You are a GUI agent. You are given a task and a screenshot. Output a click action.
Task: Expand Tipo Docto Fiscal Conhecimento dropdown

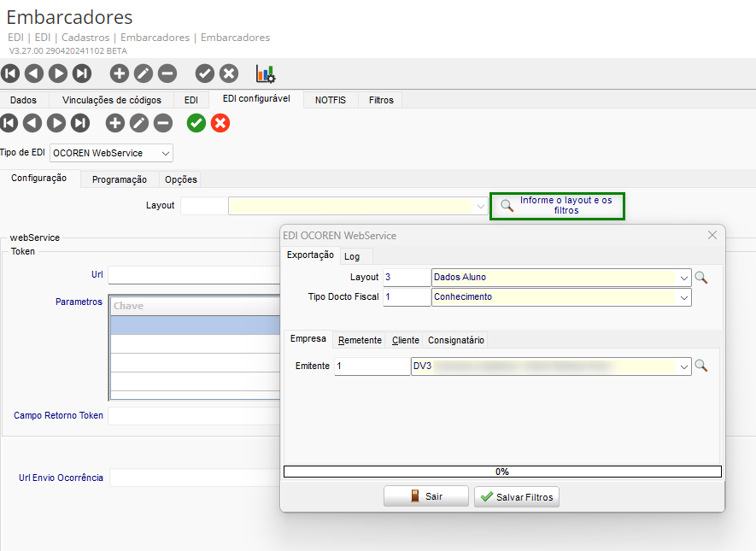coord(683,297)
